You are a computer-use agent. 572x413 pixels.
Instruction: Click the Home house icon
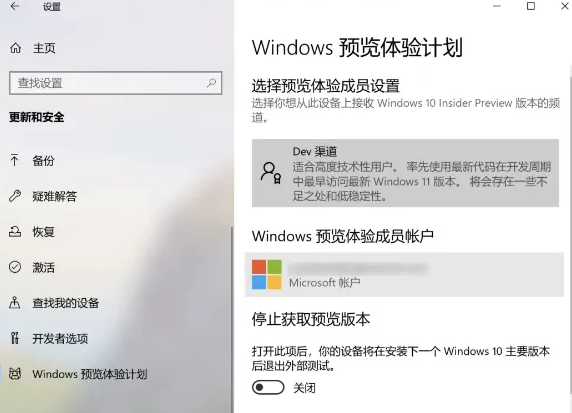(x=15, y=48)
